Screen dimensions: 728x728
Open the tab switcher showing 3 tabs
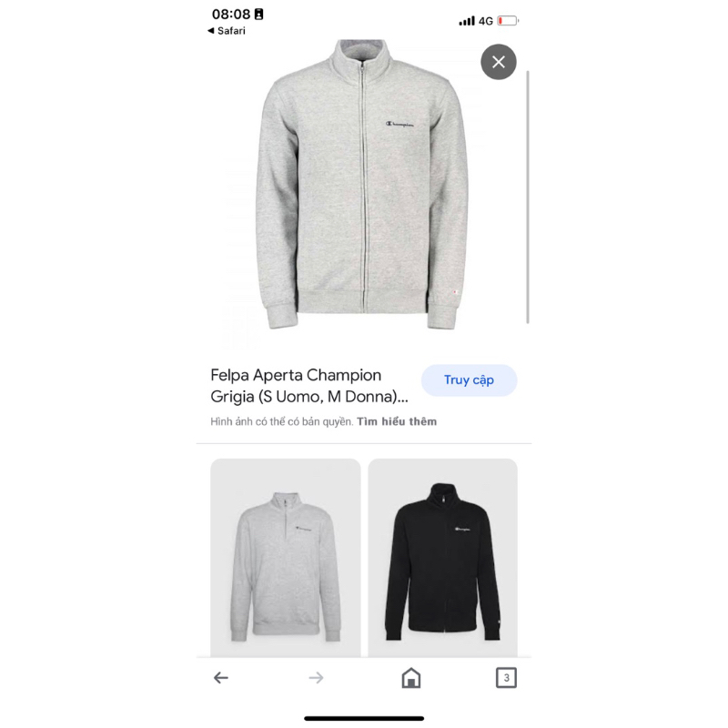pyautogui.click(x=506, y=678)
